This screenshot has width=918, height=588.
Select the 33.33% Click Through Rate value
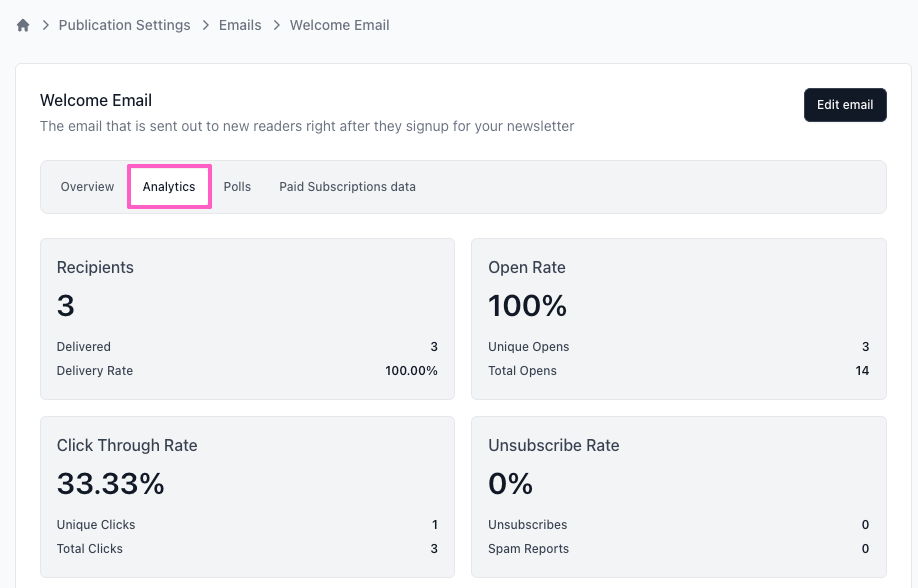(110, 484)
